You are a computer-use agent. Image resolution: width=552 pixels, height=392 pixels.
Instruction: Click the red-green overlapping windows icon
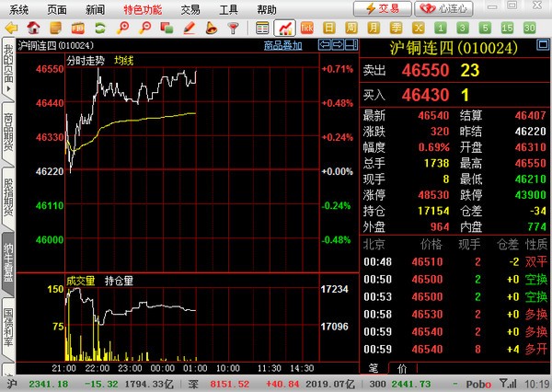[x=167, y=28]
